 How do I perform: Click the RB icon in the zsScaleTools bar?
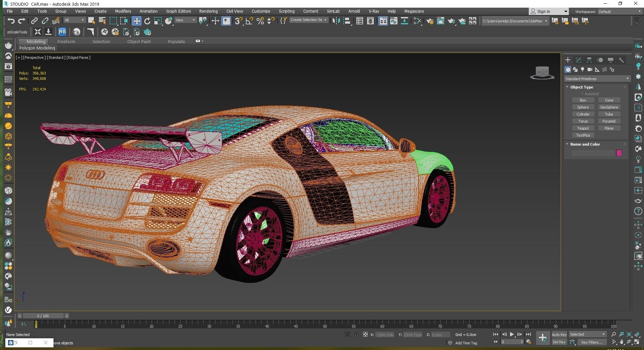(x=62, y=32)
